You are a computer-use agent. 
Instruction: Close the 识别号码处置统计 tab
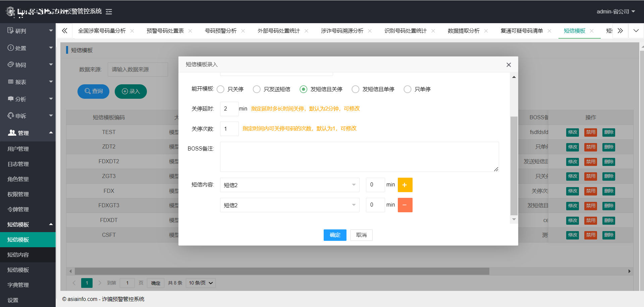click(x=433, y=31)
